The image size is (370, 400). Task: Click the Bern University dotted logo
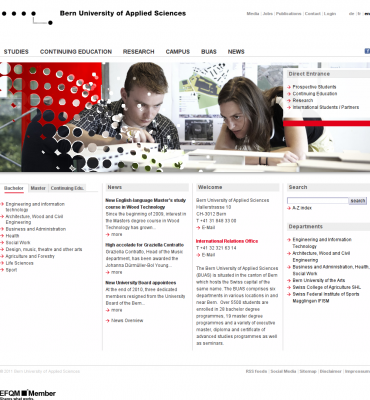coord(27,18)
